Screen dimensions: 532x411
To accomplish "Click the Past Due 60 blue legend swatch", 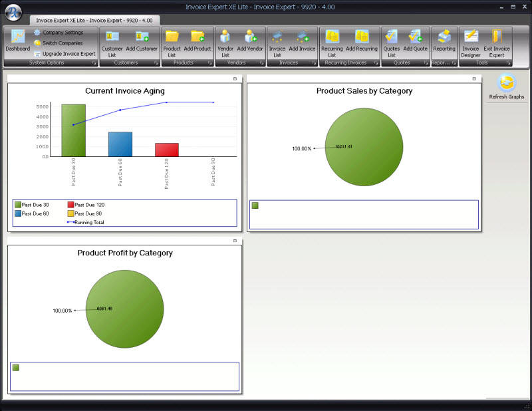I will coord(18,213).
